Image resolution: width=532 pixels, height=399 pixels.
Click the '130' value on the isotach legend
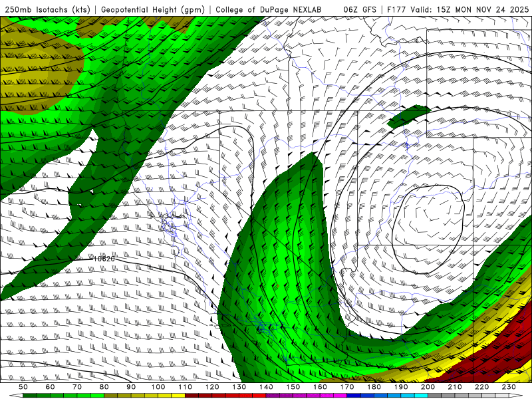(239, 387)
